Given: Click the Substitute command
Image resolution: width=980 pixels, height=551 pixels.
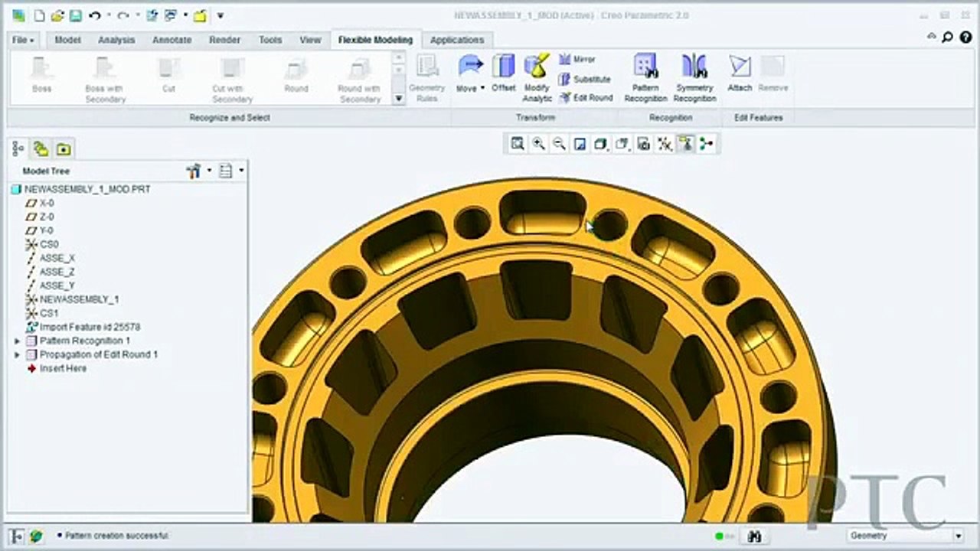Looking at the screenshot, I should [x=585, y=79].
